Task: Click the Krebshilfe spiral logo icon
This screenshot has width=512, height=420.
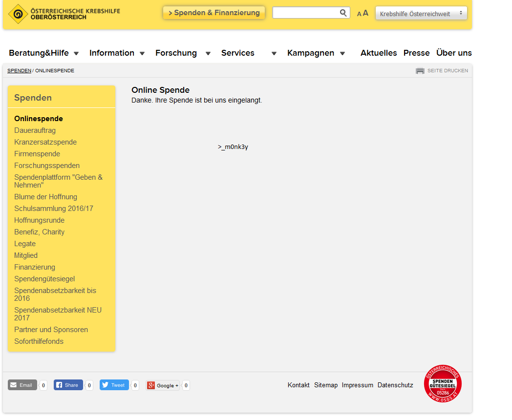Action: [18, 14]
